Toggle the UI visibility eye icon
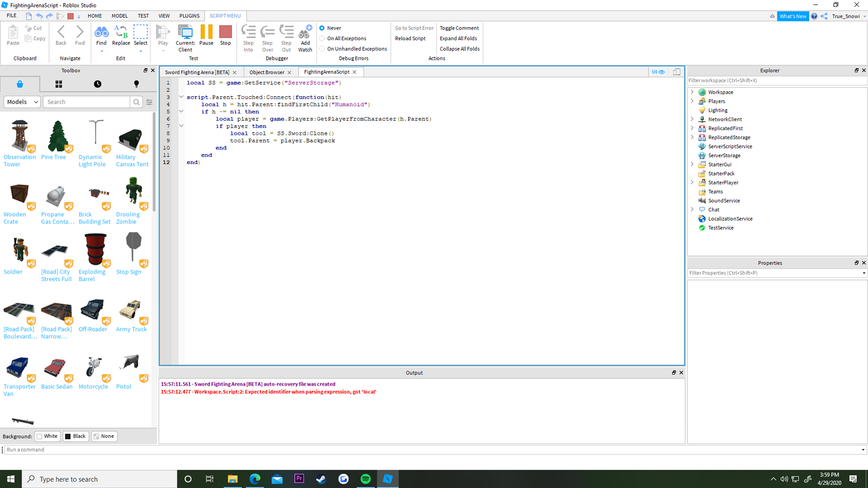868x488 pixels. tap(659, 72)
